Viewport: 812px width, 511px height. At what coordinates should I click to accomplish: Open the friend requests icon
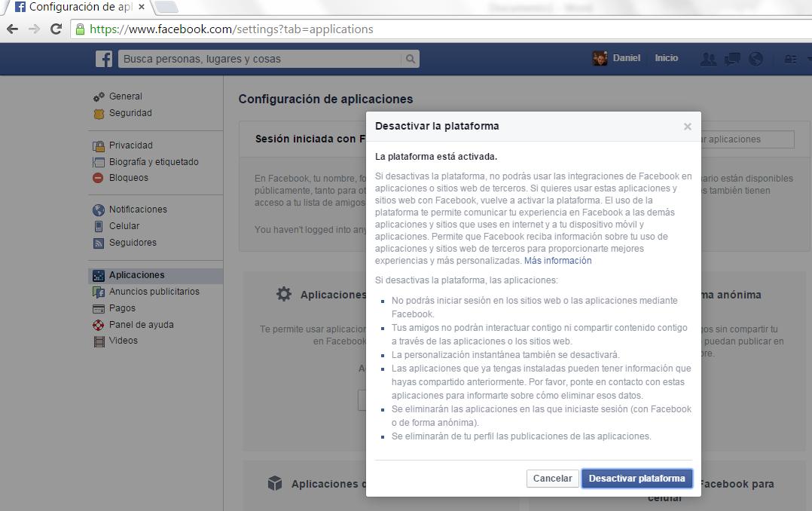pos(707,59)
